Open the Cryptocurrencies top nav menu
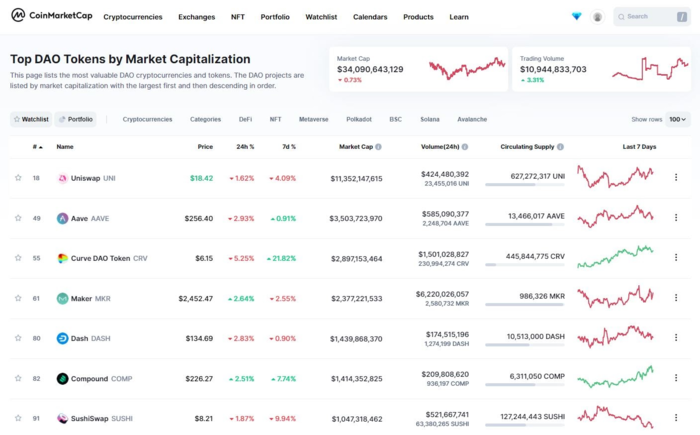This screenshot has width=700, height=435. (x=133, y=17)
